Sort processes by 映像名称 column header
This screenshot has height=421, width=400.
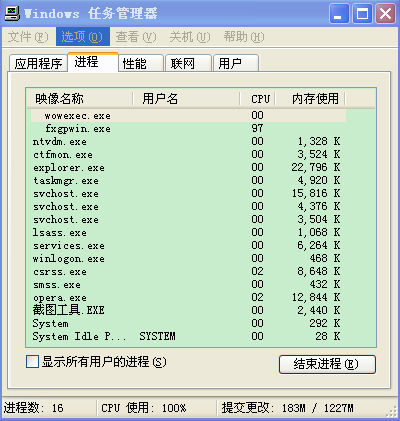click(79, 99)
